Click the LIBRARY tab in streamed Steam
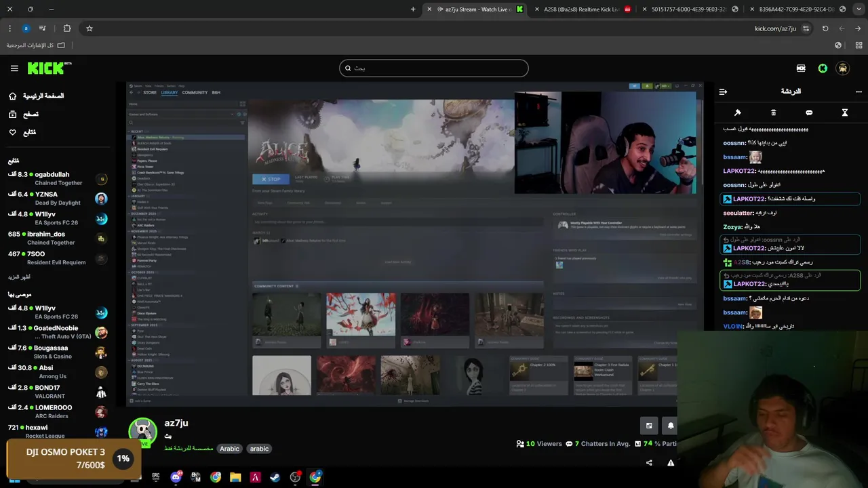Viewport: 868px width, 488px height. coord(170,93)
